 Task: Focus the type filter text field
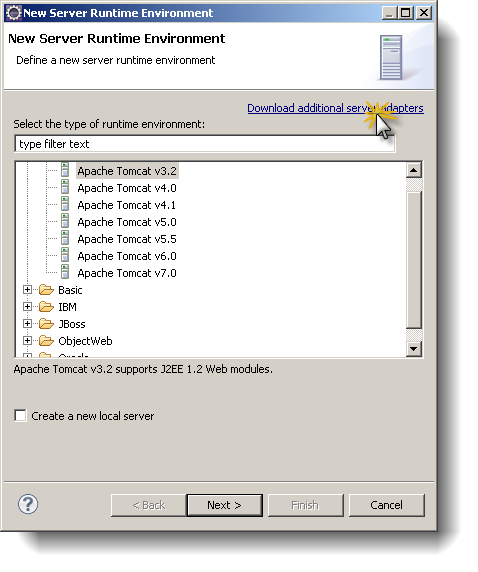(x=205, y=144)
